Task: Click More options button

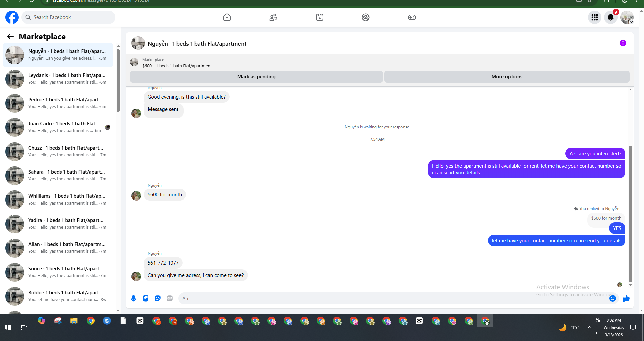Action: click(507, 77)
